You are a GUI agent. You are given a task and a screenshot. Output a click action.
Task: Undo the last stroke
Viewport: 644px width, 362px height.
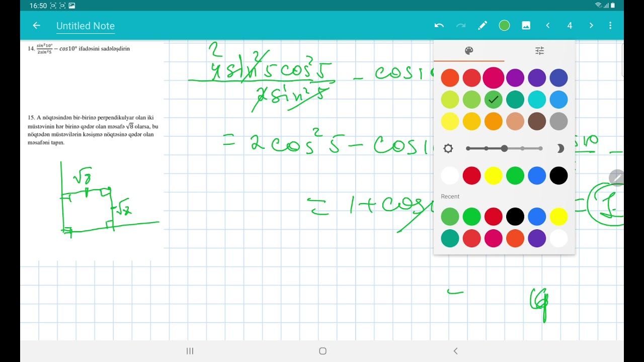(x=439, y=25)
